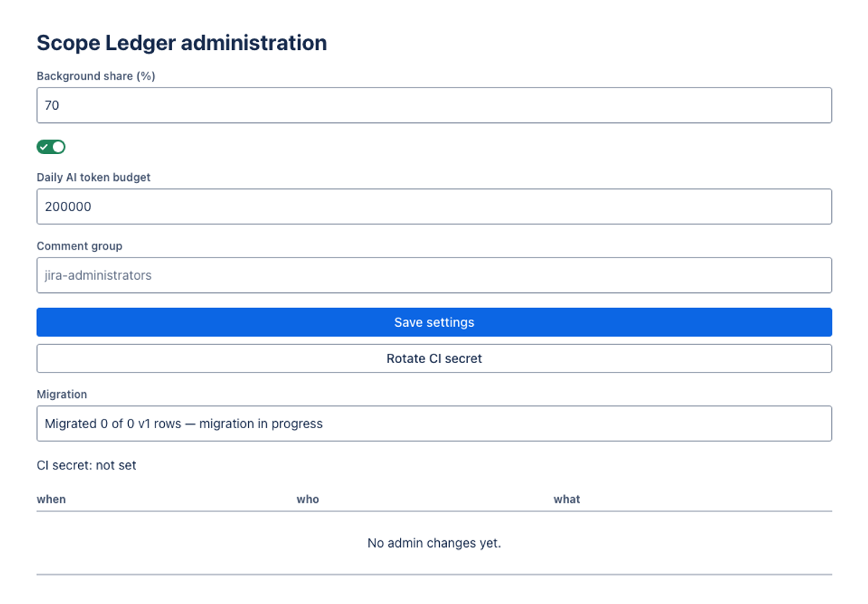Click the 'Scope Ledger administration' heading
Image resolution: width=868 pixels, height=604 pixels.
click(x=182, y=43)
